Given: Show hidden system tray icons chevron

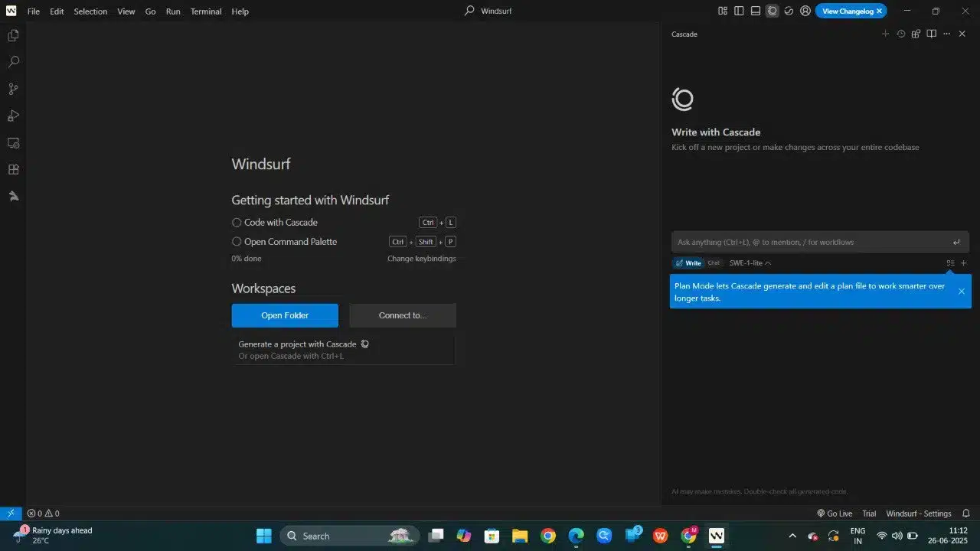Looking at the screenshot, I should point(792,536).
